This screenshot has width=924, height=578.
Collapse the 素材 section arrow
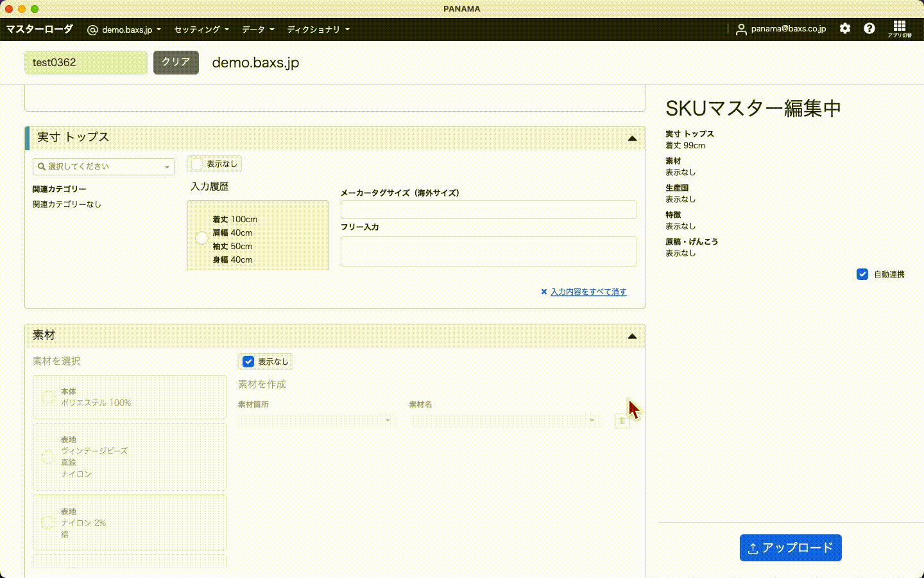[632, 336]
